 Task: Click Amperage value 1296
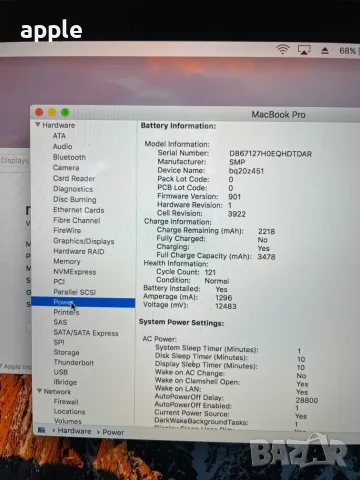pos(224,298)
